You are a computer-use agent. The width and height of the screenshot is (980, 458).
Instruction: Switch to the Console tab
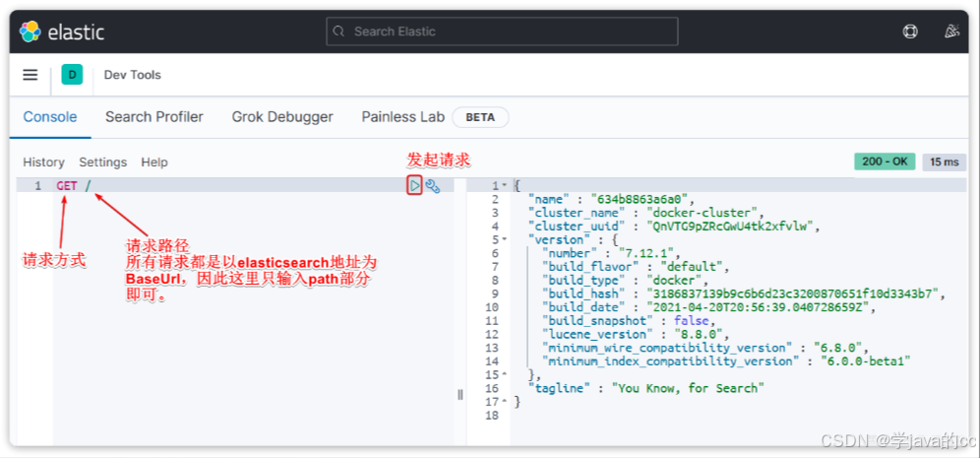tap(50, 117)
